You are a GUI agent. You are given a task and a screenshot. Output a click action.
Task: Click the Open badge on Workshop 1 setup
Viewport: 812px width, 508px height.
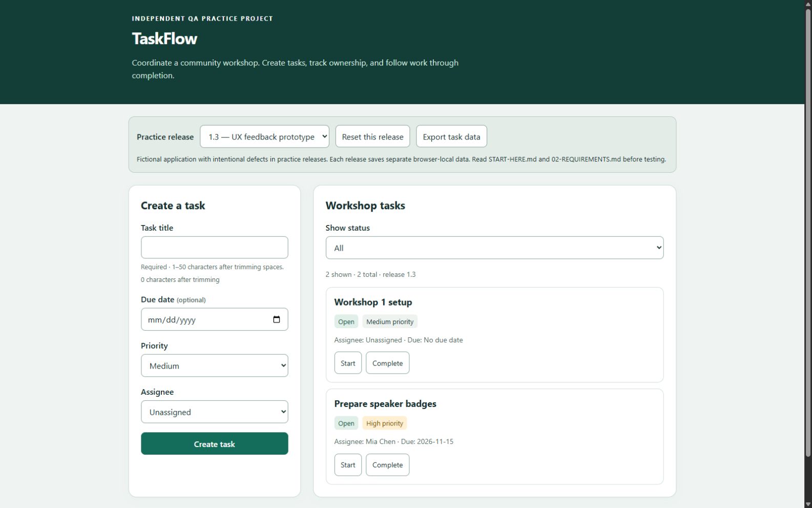[346, 321]
